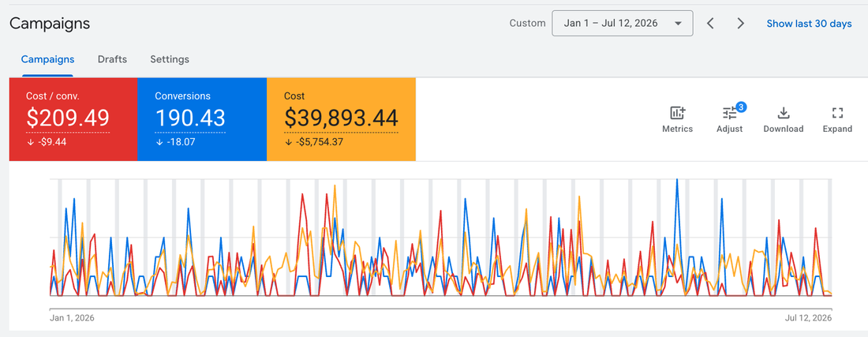Viewport: 868px width, 337px height.
Task: Click the $209.49 cost per conversion value
Action: click(x=68, y=118)
